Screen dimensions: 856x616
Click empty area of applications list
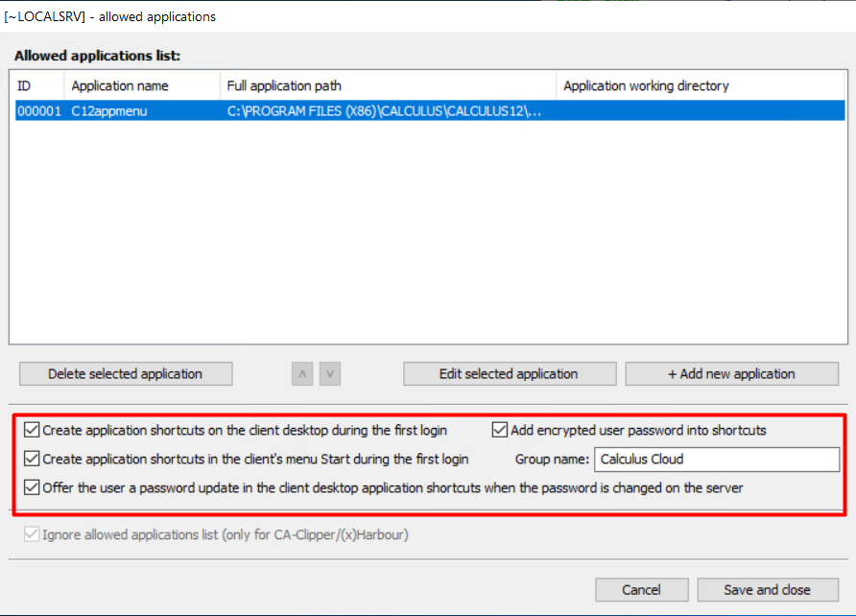[427, 240]
